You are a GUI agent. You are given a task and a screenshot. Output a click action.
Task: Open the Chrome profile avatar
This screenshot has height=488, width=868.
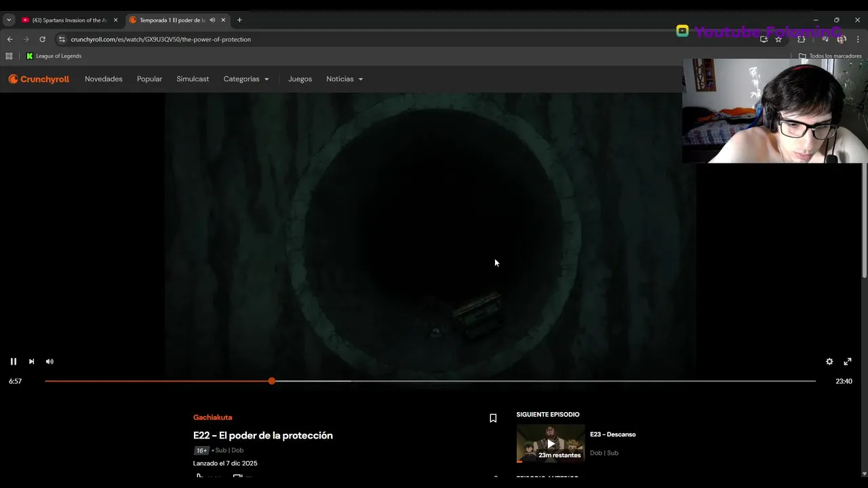coord(841,39)
